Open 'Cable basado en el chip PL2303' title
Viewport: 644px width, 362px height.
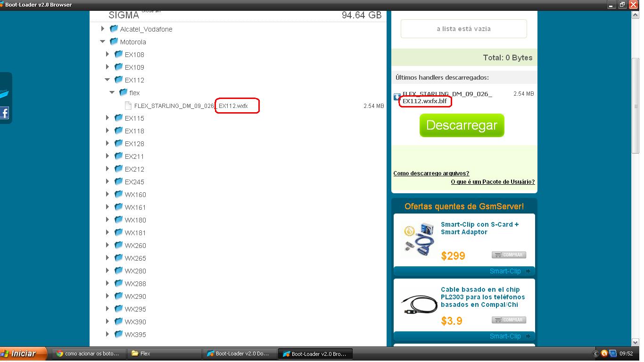click(x=483, y=297)
